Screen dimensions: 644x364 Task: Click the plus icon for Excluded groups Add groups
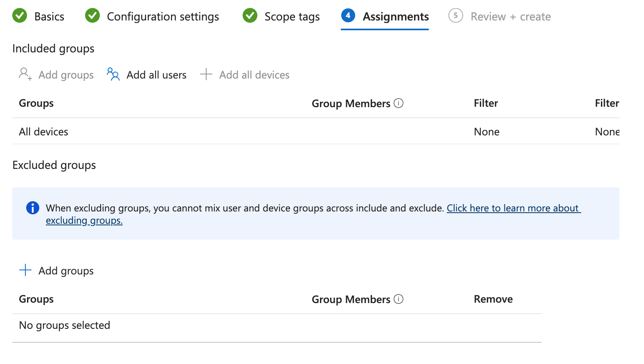pos(25,270)
